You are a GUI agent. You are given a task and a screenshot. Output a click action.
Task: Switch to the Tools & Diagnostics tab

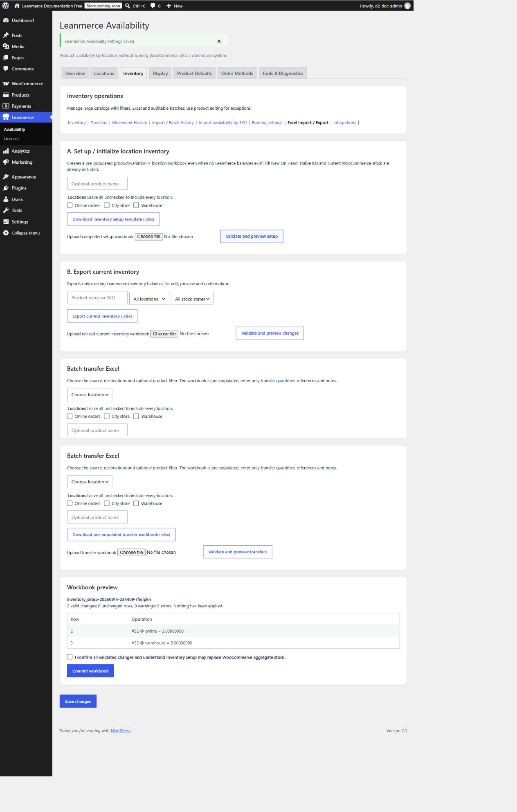(x=282, y=73)
